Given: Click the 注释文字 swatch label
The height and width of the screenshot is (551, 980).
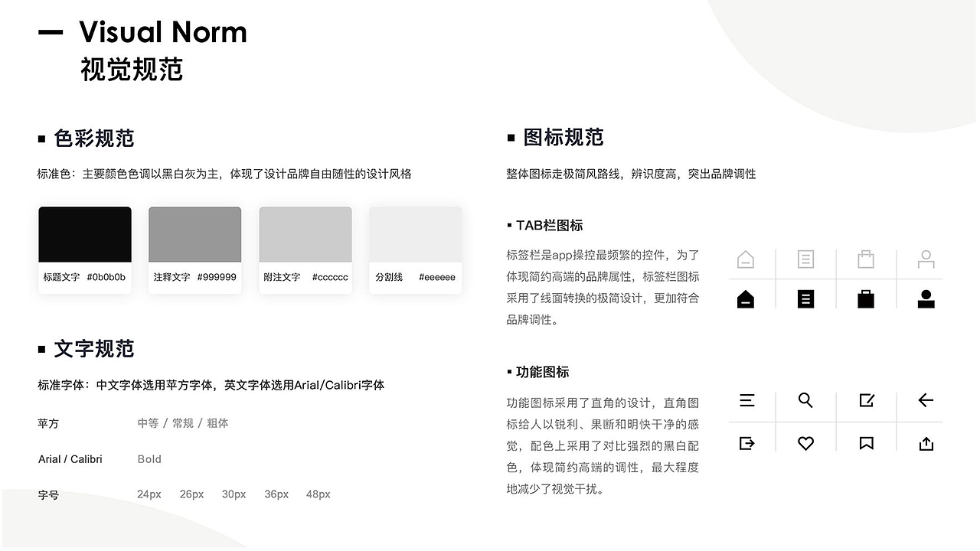Looking at the screenshot, I should [171, 277].
